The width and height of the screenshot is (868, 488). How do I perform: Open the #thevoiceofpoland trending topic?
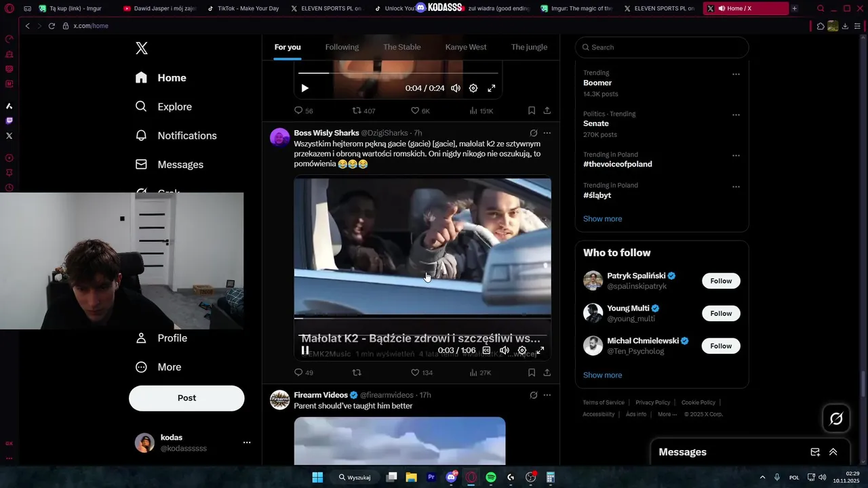click(x=618, y=164)
